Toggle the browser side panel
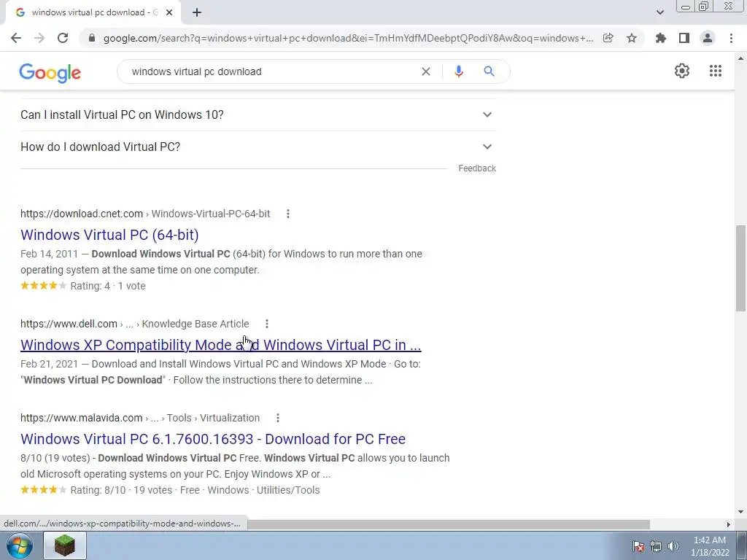The image size is (747, 560). tap(684, 38)
